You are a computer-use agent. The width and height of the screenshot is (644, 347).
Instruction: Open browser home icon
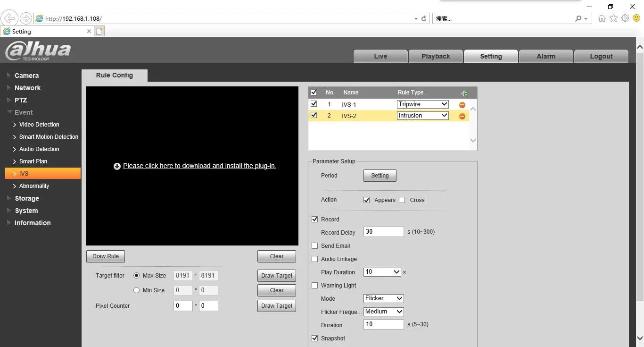pos(602,18)
